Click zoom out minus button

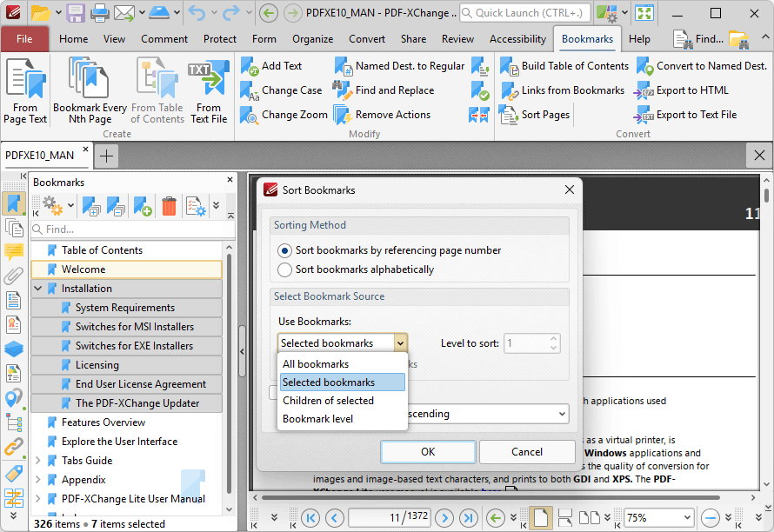coord(711,518)
